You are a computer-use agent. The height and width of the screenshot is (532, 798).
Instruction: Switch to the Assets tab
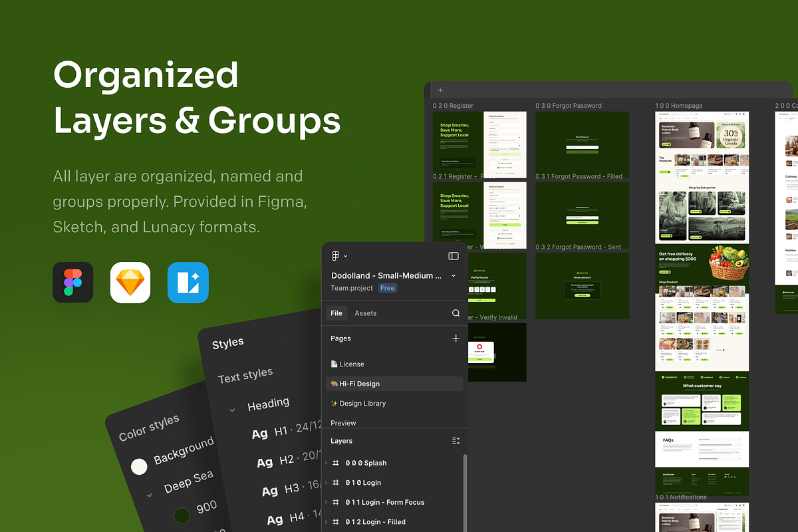(366, 313)
